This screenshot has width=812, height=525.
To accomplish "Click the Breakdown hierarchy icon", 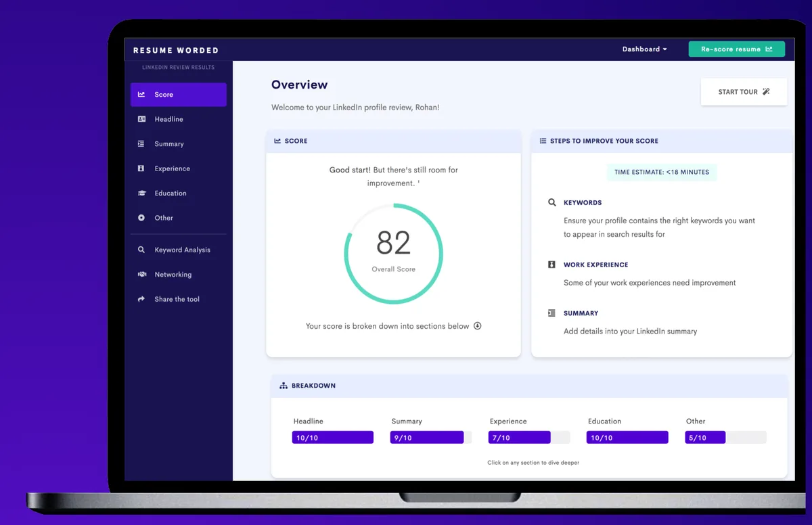I will (x=284, y=386).
